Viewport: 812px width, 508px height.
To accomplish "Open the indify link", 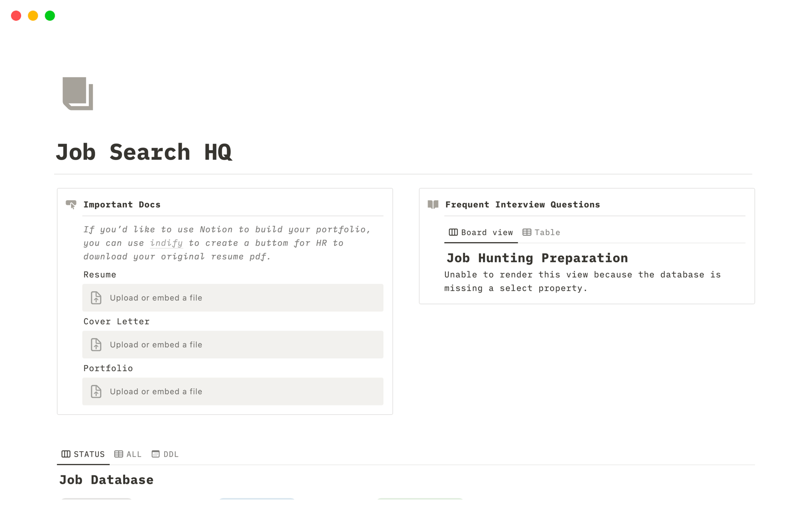I will pyautogui.click(x=166, y=243).
